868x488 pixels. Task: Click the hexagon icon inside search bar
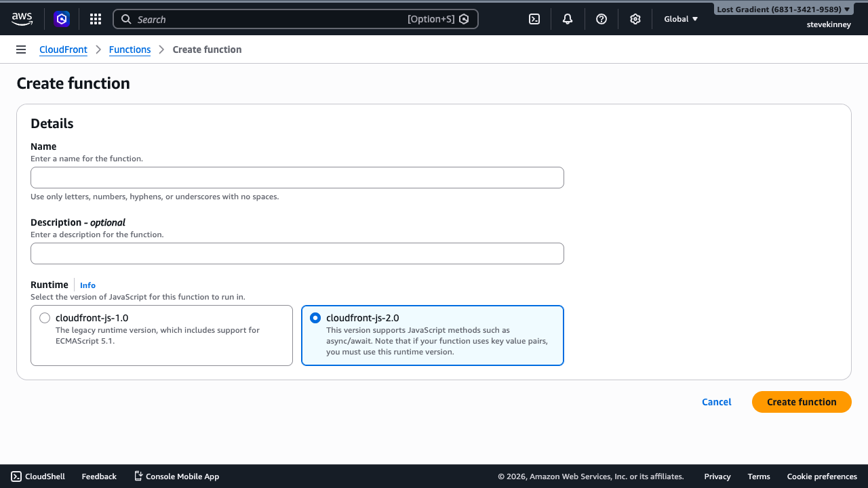pyautogui.click(x=464, y=19)
